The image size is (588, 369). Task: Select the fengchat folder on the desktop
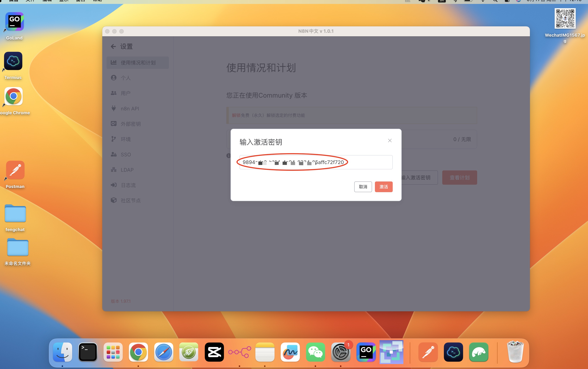pyautogui.click(x=15, y=213)
